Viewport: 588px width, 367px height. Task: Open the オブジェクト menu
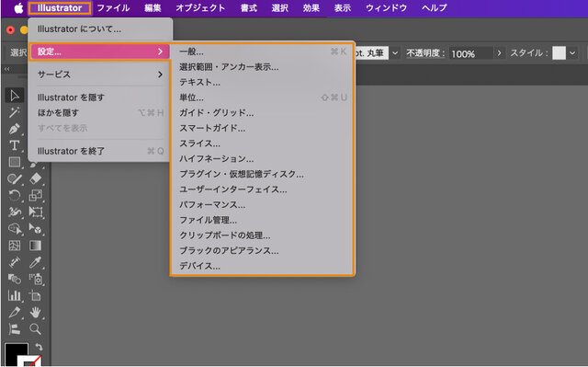point(200,8)
